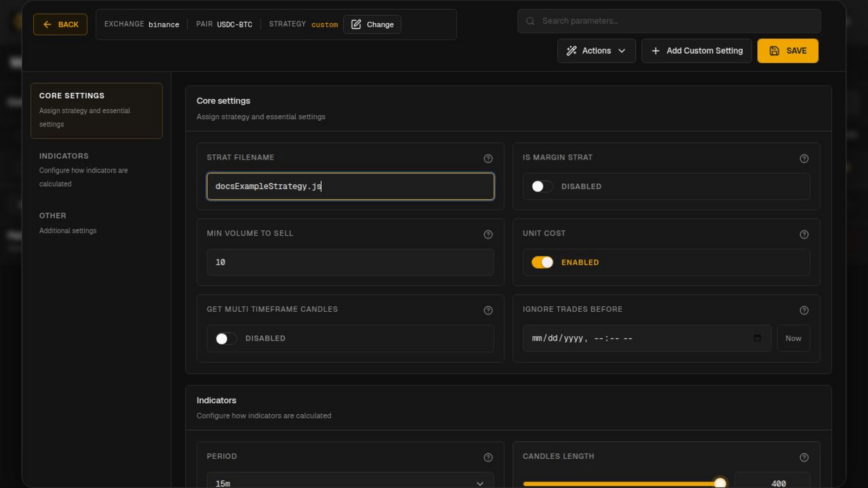Image resolution: width=868 pixels, height=488 pixels.
Task: Go to Indicators sidebar section
Action: 97,170
